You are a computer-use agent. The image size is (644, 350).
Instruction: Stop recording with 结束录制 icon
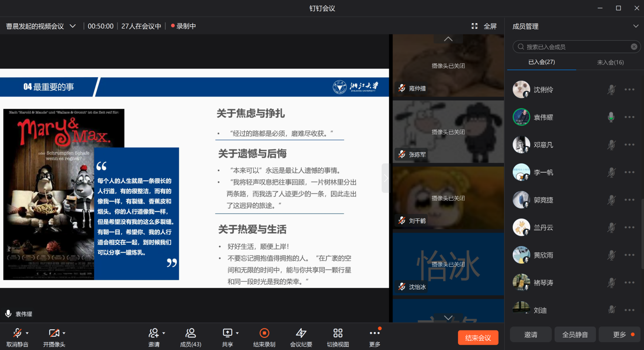[265, 333]
